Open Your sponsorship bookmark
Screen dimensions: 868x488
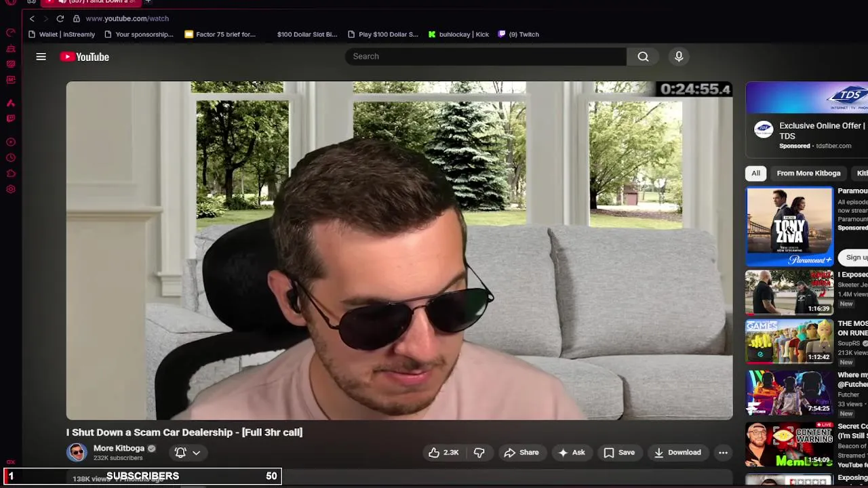tap(138, 35)
